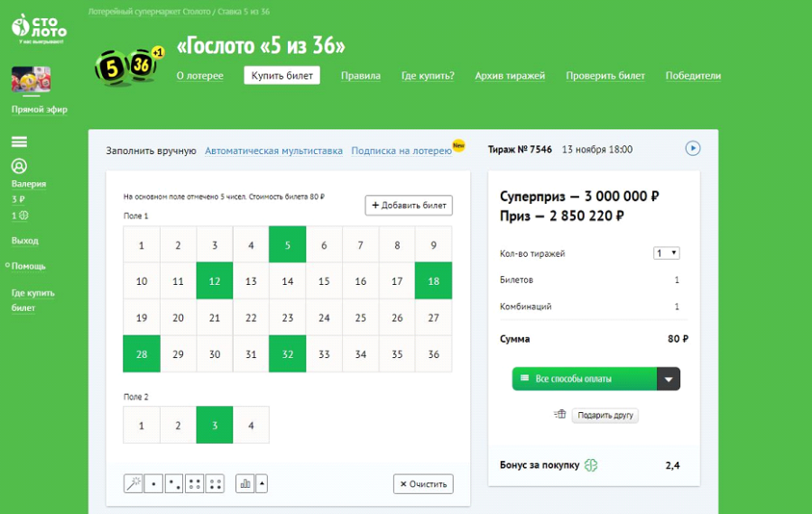
Task: Deselect number 28 in Поле 1
Action: (142, 354)
